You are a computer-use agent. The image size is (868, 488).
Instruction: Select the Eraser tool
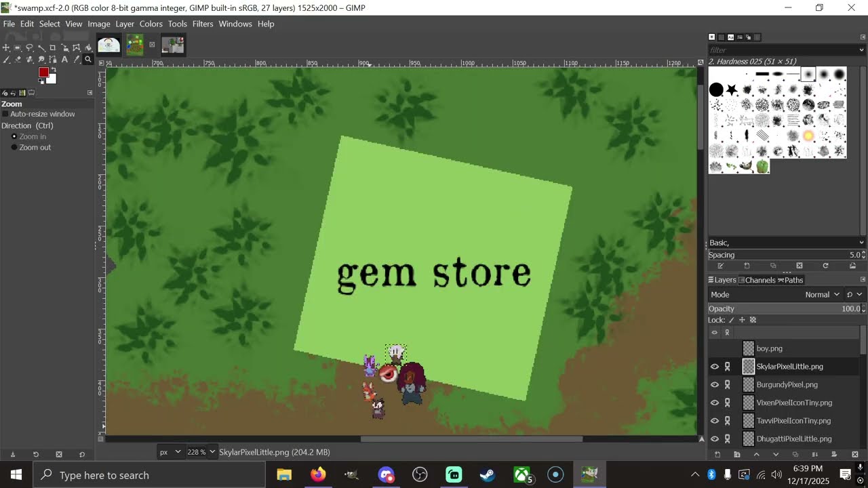(18, 60)
